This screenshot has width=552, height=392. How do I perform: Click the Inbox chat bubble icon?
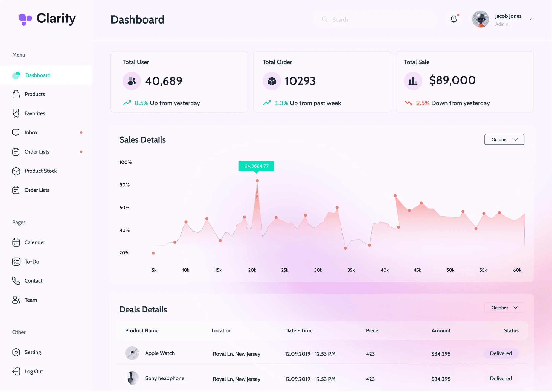click(x=16, y=133)
